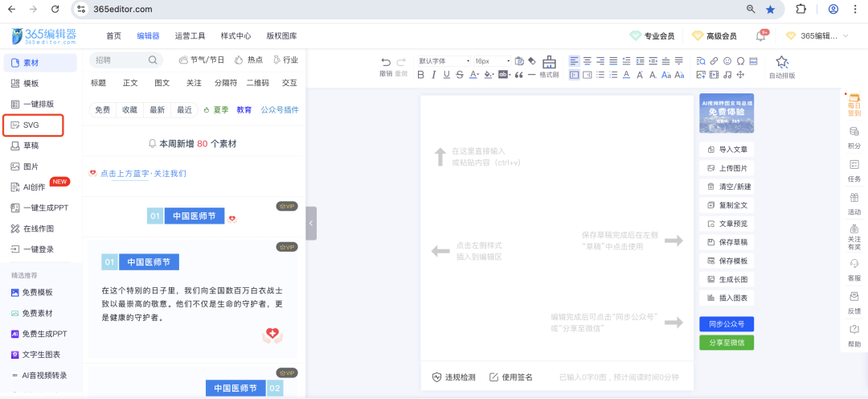Click the search magnifier in the material search box
This screenshot has height=399, width=868.
tap(153, 60)
